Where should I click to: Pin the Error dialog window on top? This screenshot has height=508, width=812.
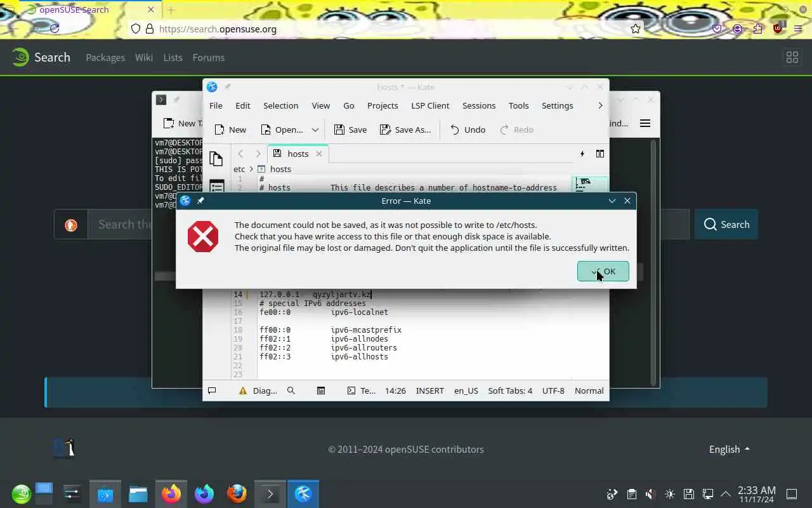pos(200,201)
